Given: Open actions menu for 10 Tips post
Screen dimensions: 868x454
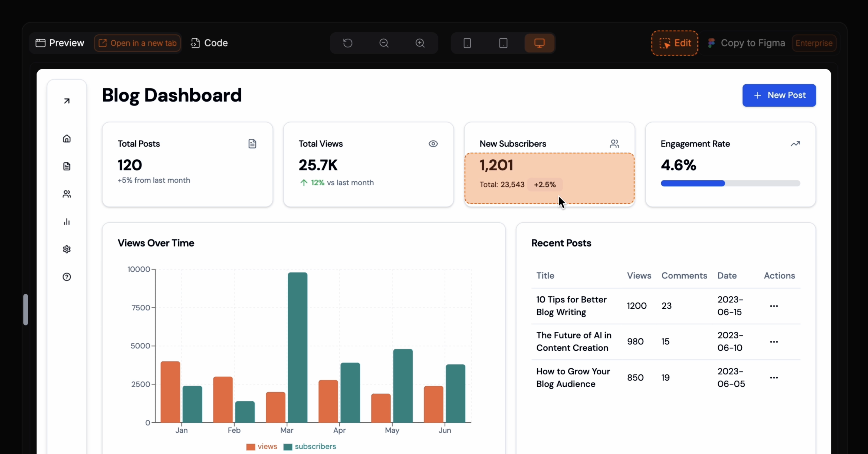Looking at the screenshot, I should [774, 306].
